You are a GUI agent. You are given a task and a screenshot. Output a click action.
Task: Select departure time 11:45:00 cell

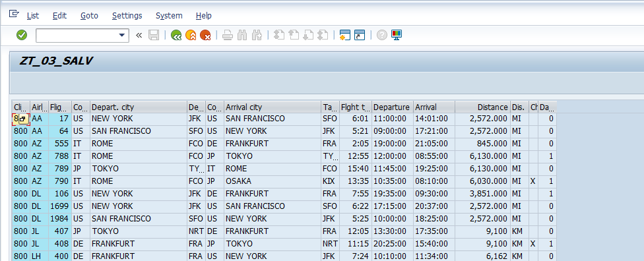pos(393,169)
